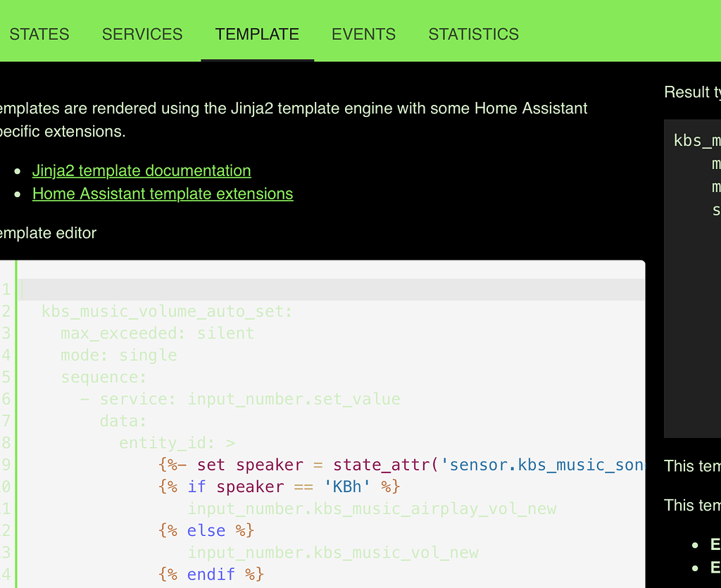
Task: Select the TEMPLATE tab
Action: tap(257, 34)
